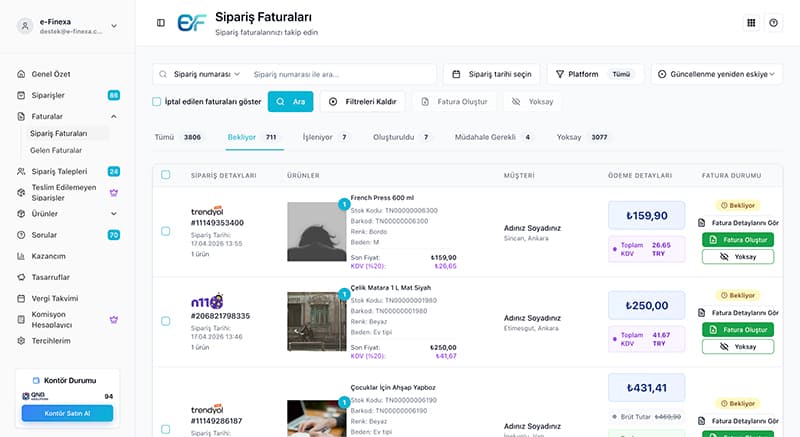
Task: Open Siparişler in the sidebar
Action: coord(48,95)
